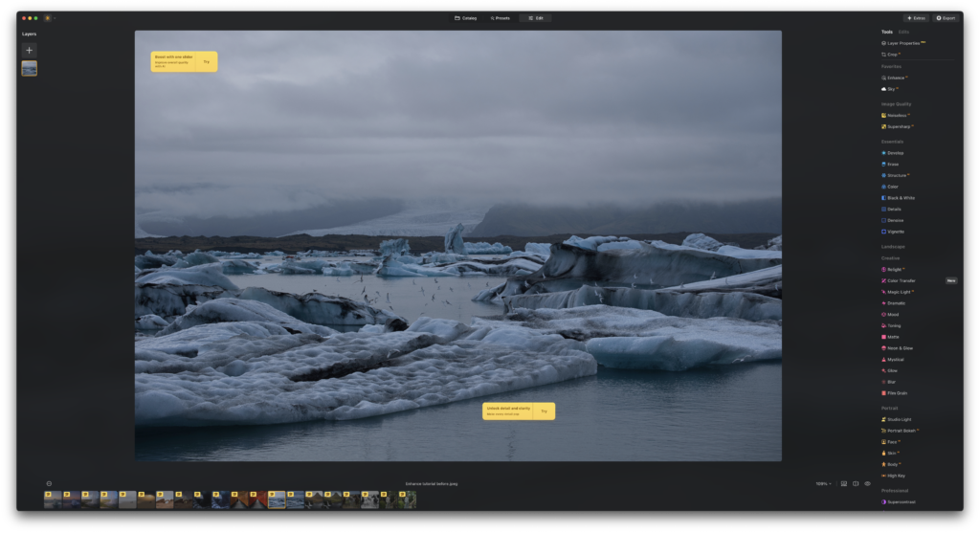Open the Film Grain tool
Viewport: 980px width, 533px height.
point(895,393)
